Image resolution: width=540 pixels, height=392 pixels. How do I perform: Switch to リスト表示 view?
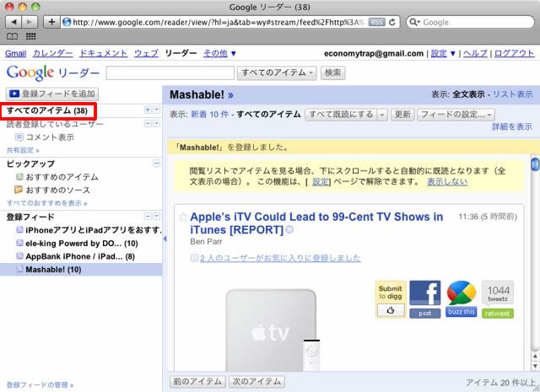513,94
